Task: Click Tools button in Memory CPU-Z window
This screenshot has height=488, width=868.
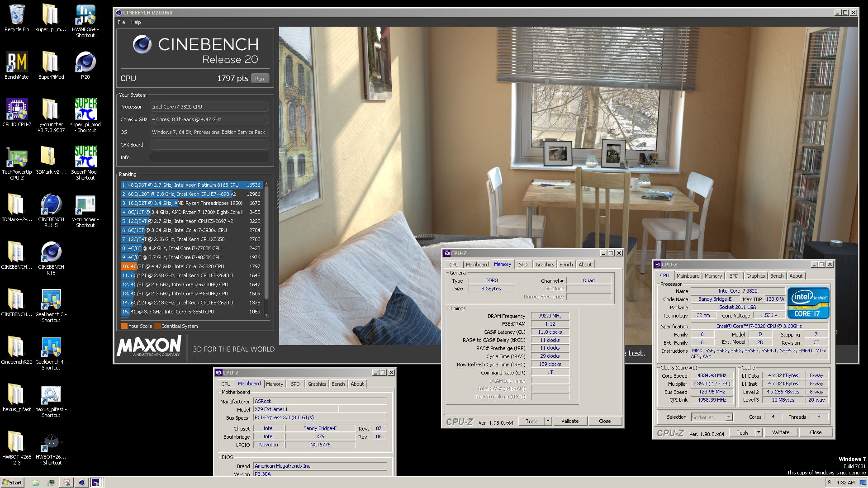Action: 531,421
